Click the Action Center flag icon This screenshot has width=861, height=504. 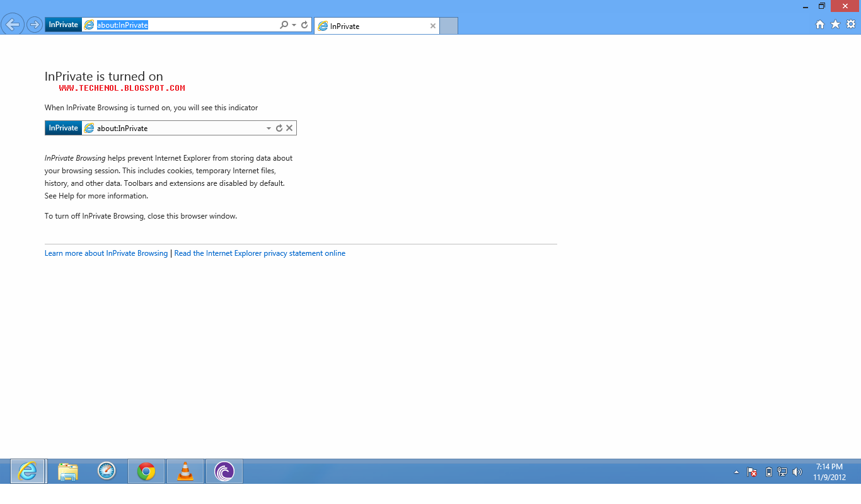[x=752, y=472]
